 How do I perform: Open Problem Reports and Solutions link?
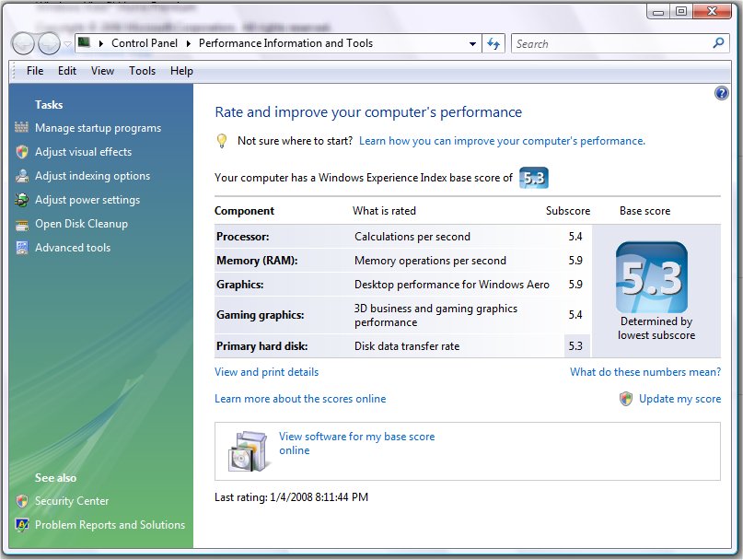coord(110,525)
